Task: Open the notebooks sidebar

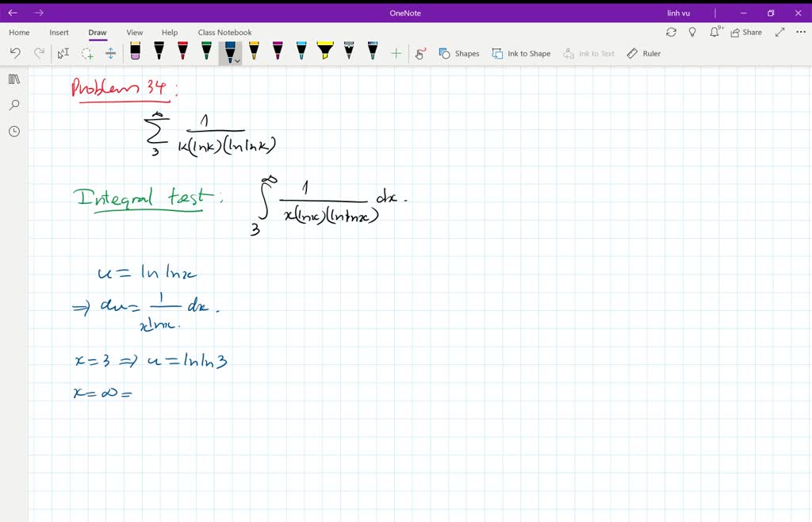Action: coord(13,79)
